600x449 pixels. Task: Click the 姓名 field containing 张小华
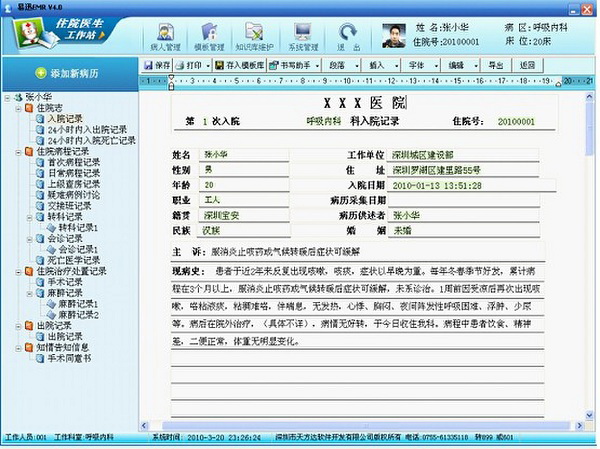pyautogui.click(x=244, y=155)
